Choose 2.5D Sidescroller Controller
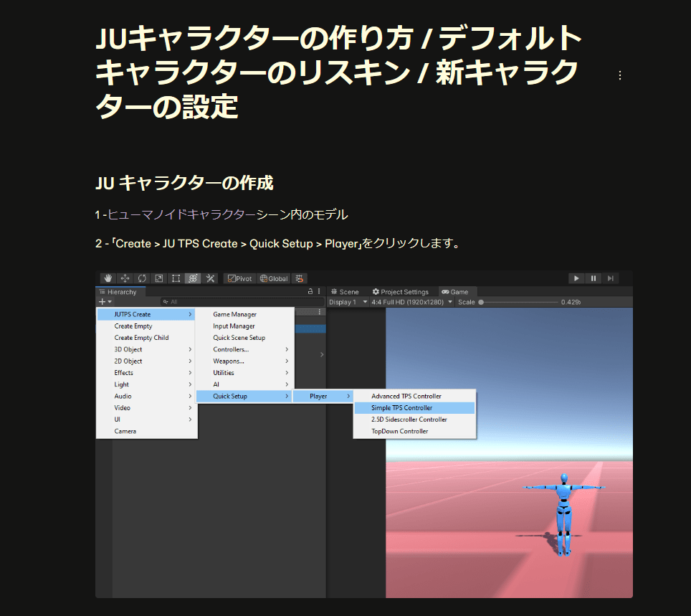Viewport: 691px width, 616px height. pos(414,420)
